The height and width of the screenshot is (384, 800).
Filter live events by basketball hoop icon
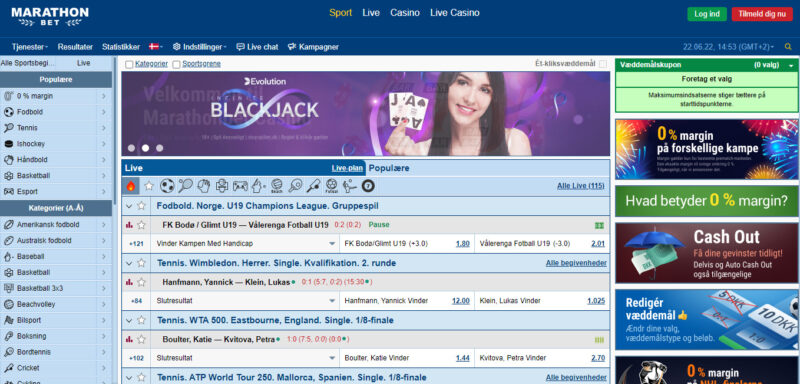[x=222, y=186]
